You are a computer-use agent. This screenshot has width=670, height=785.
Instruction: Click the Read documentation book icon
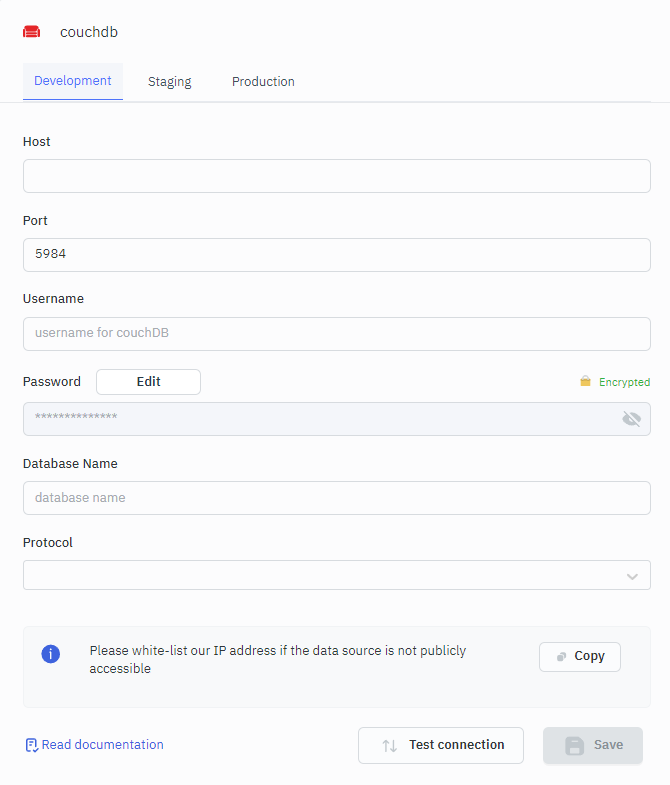pyautogui.click(x=31, y=745)
